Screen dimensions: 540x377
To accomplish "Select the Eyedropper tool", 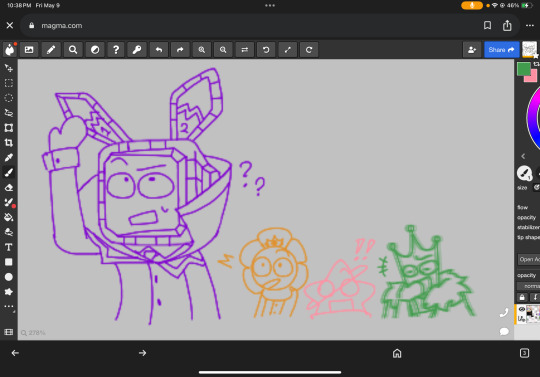I will click(9, 157).
